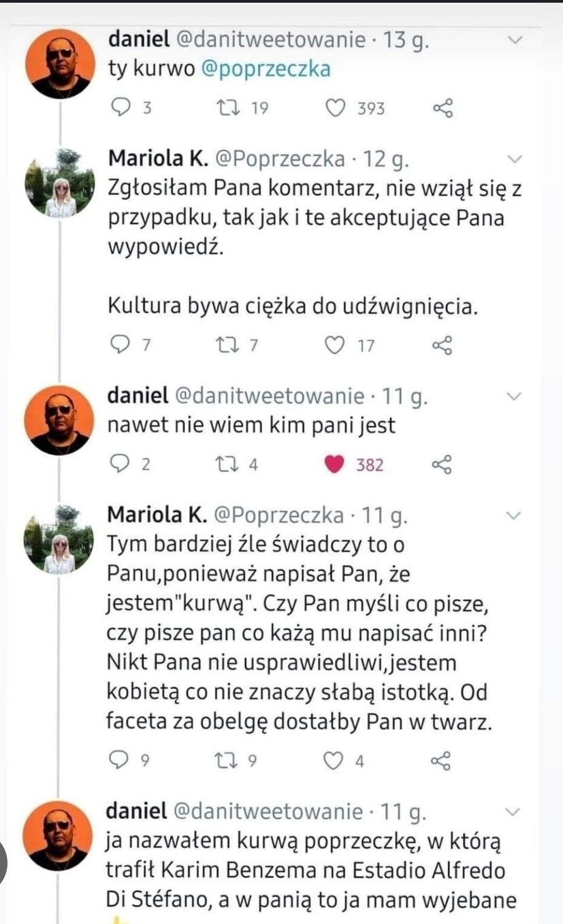Screen dimensions: 563x924
Task: Like Mariola K.'s tweet with 4 likes
Action: 333,761
